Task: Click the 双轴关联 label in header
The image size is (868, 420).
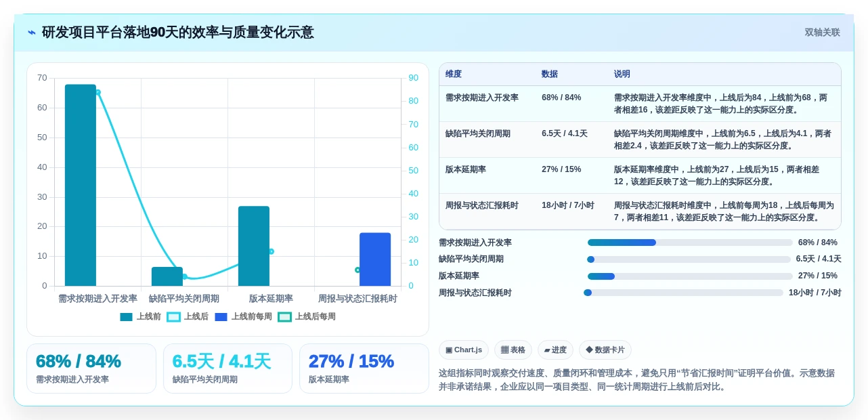Action: [x=822, y=33]
